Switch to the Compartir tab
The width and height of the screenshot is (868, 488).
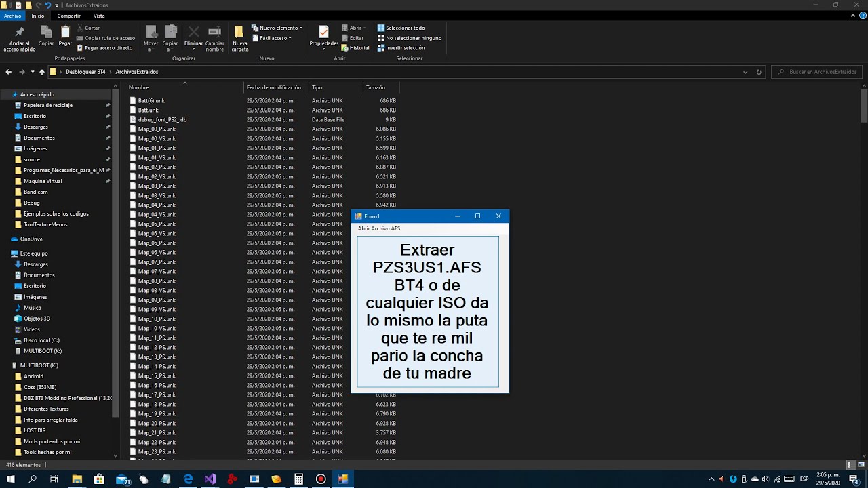(x=69, y=16)
